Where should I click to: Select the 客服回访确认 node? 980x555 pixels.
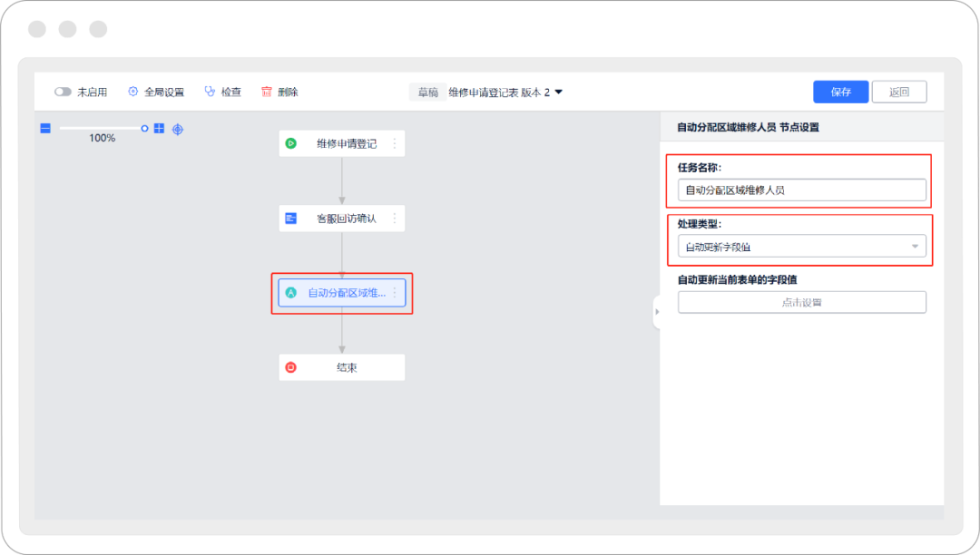[341, 218]
